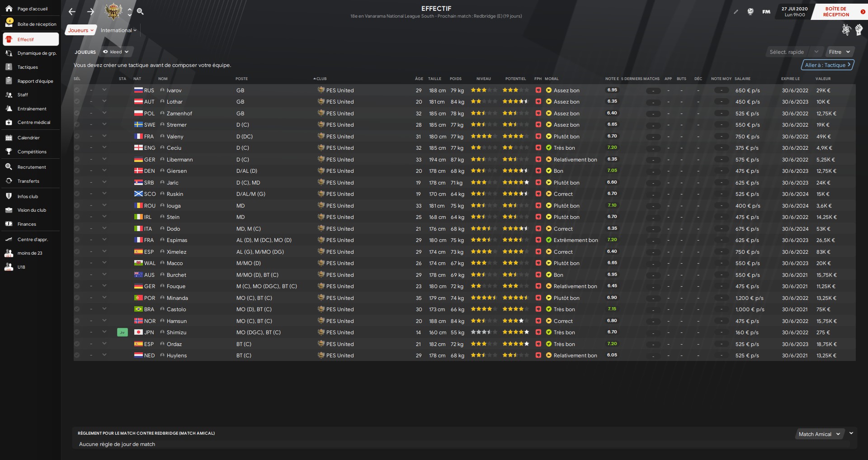Screen dimensions: 868x460
Task: Open the Filtre dropdown
Action: (x=840, y=52)
